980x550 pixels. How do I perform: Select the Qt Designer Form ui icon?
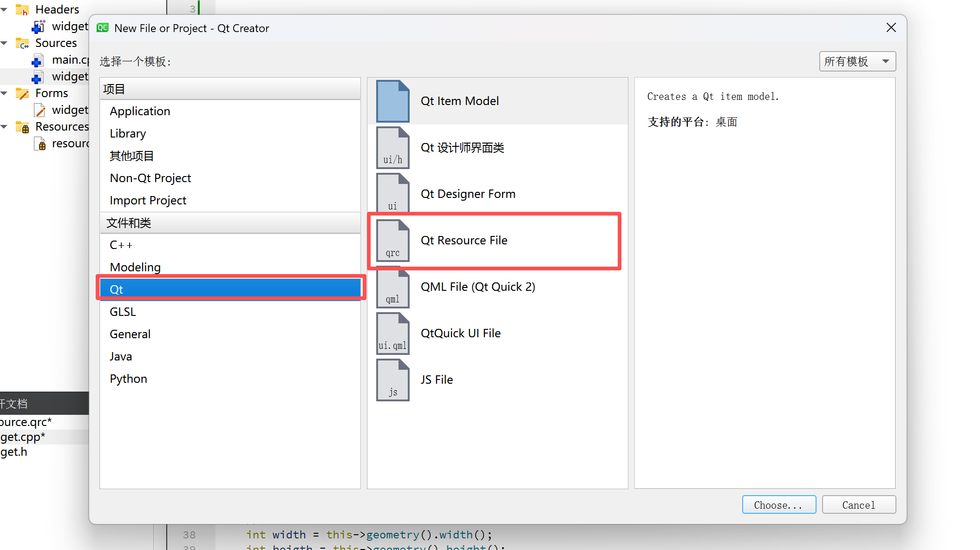(x=392, y=194)
